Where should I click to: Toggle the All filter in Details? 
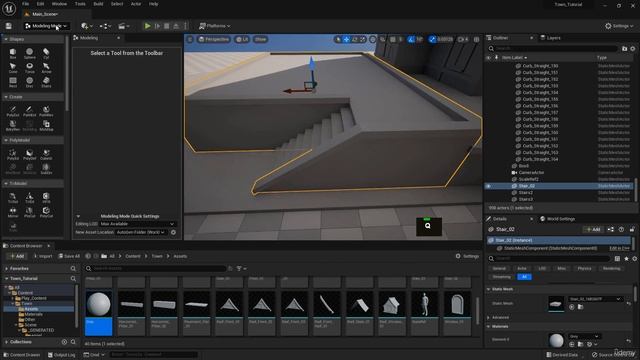coord(524,277)
